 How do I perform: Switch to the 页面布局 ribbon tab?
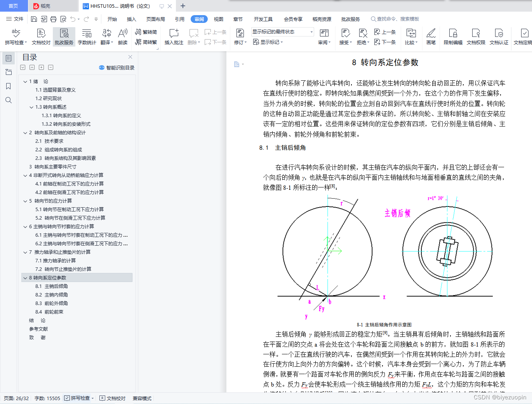click(156, 19)
